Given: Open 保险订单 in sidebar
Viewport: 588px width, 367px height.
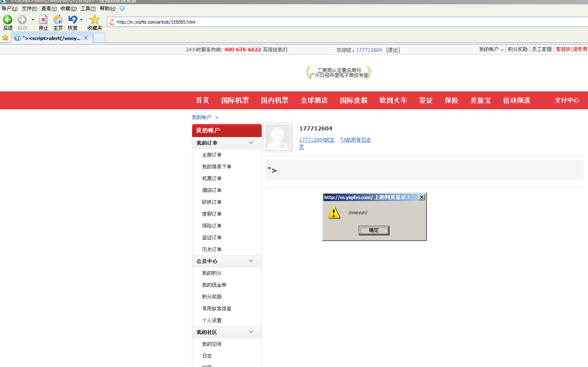Looking at the screenshot, I should (212, 226).
